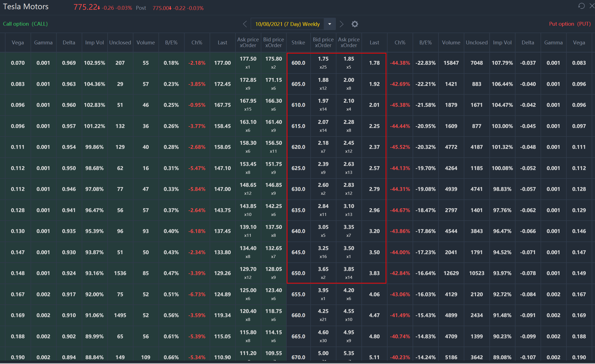The height and width of the screenshot is (364, 595).
Task: Sort by the Strike column header
Action: click(x=298, y=42)
